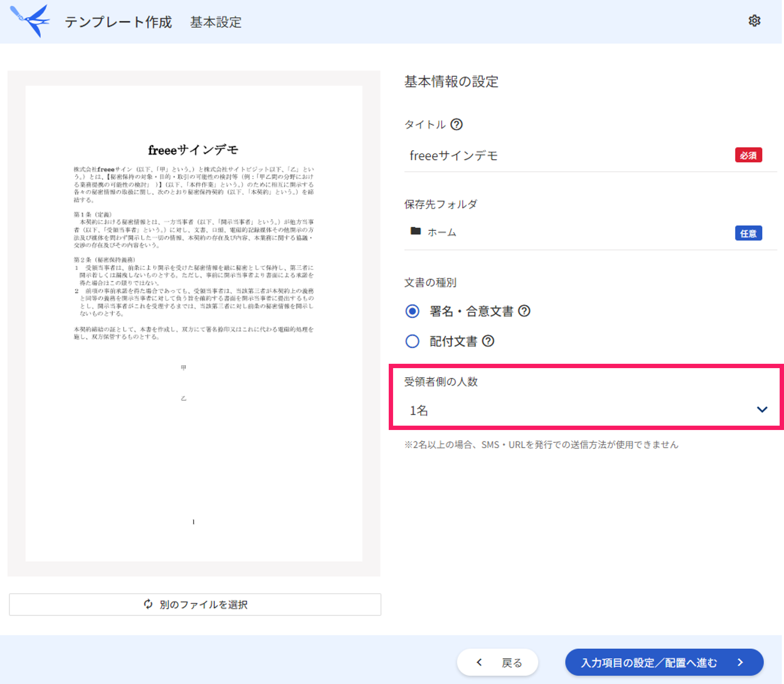Click the note about SMS・URL sending restriction

point(541,444)
